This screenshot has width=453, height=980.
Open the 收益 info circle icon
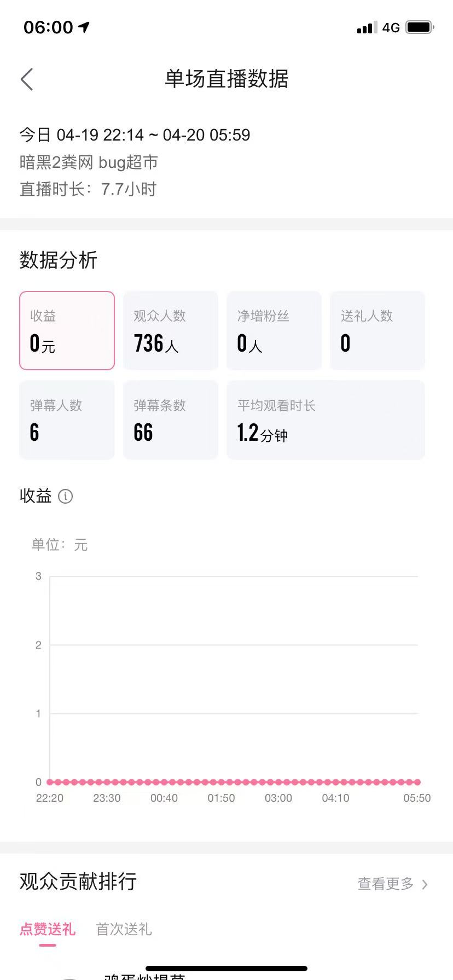[x=65, y=497]
